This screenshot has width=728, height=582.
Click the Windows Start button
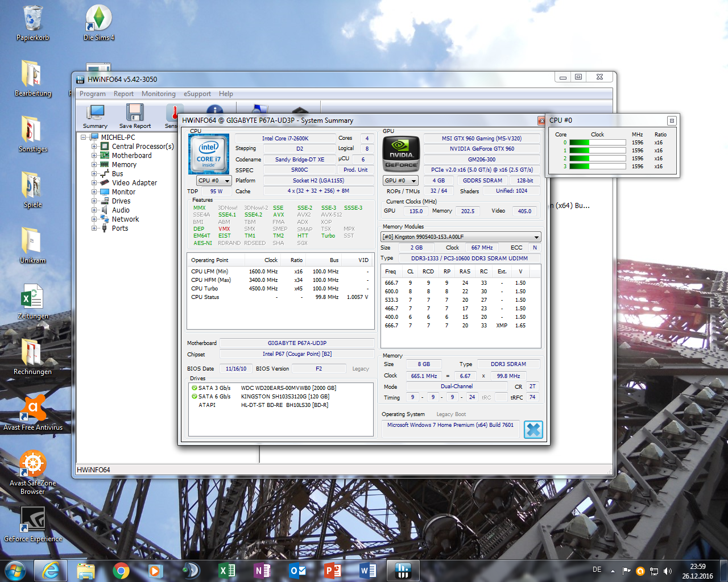(15, 571)
